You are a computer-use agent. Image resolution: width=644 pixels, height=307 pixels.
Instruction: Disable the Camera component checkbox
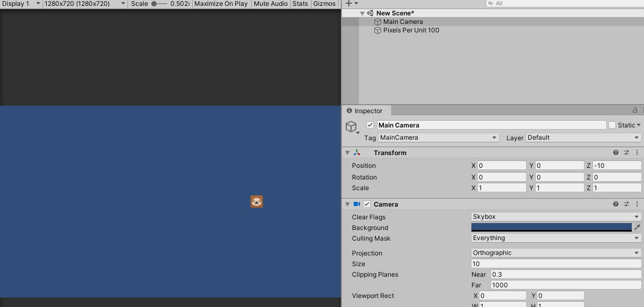coord(367,204)
